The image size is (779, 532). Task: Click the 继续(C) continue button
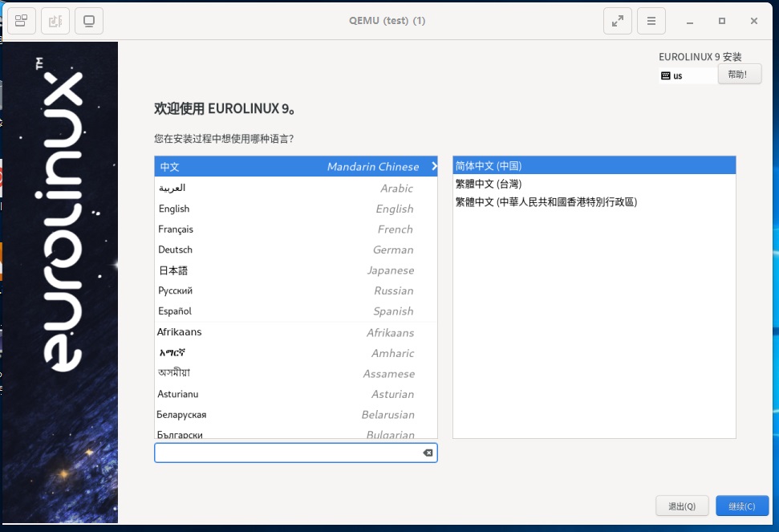coord(742,506)
